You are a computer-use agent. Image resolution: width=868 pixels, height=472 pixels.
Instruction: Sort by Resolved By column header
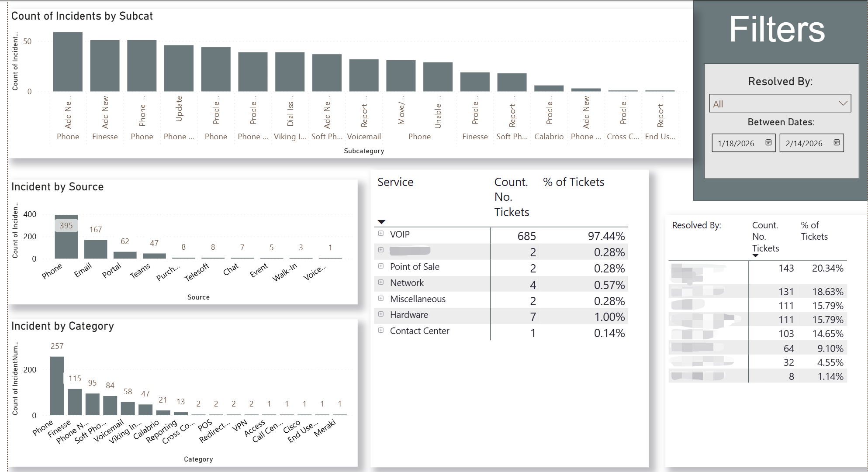tap(696, 225)
